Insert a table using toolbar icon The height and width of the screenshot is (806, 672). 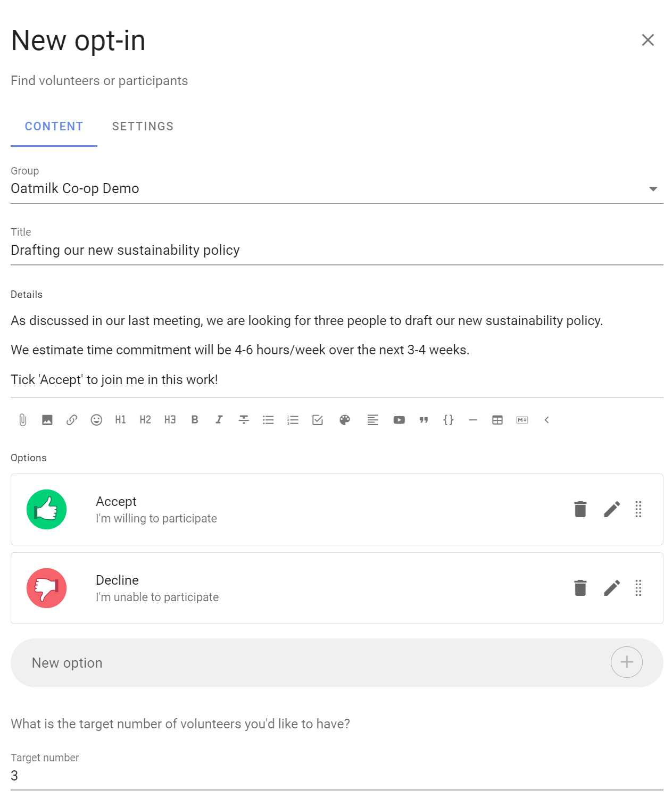[497, 420]
